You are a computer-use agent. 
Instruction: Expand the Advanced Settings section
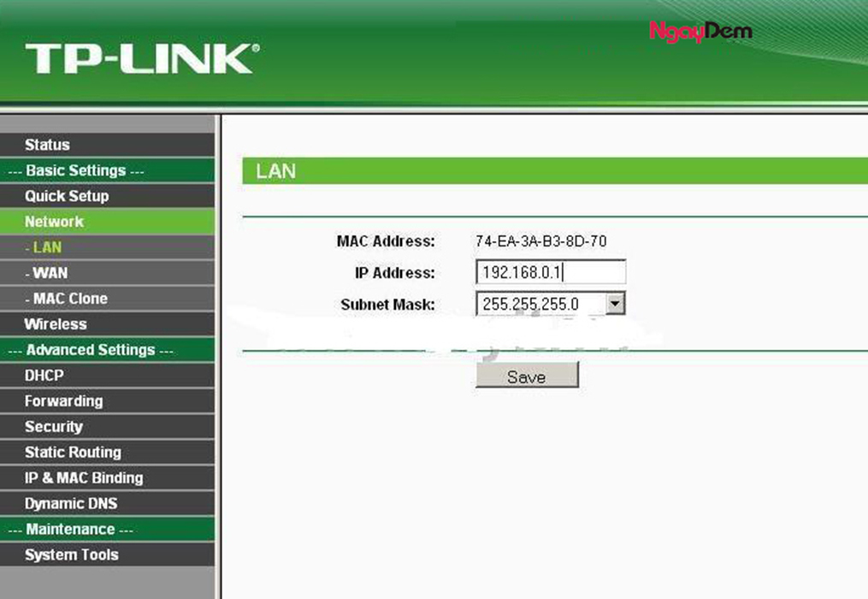coord(86,350)
